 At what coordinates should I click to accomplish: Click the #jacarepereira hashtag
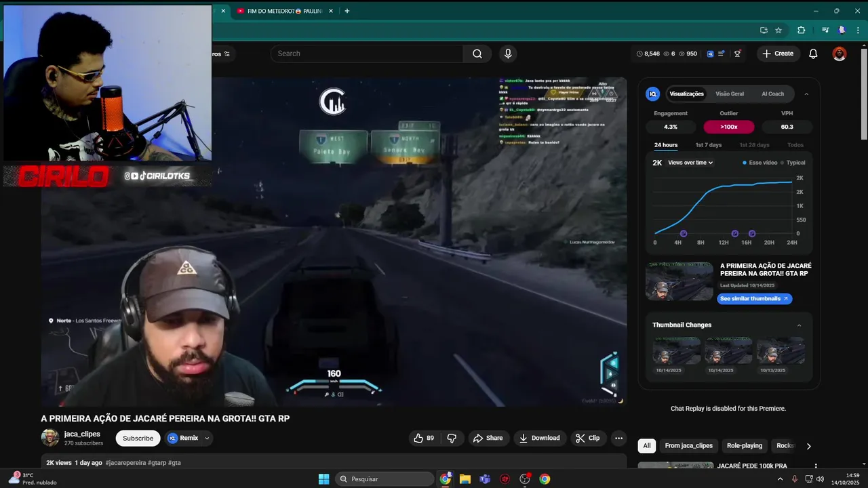125,463
